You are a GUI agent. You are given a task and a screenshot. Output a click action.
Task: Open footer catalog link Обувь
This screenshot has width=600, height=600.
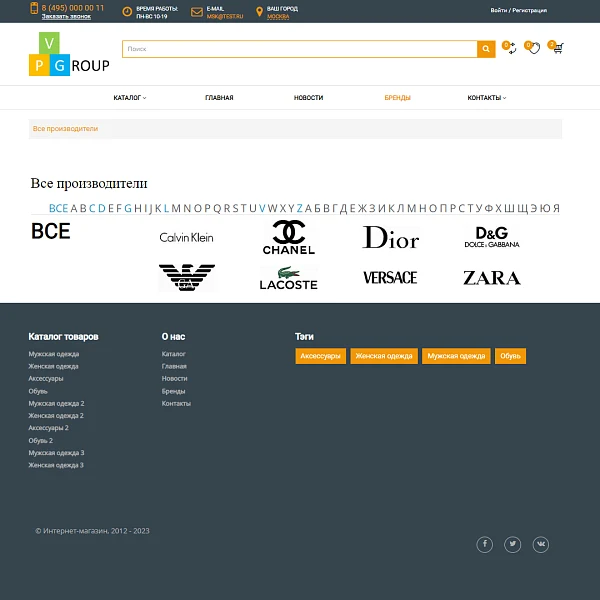click(x=38, y=391)
